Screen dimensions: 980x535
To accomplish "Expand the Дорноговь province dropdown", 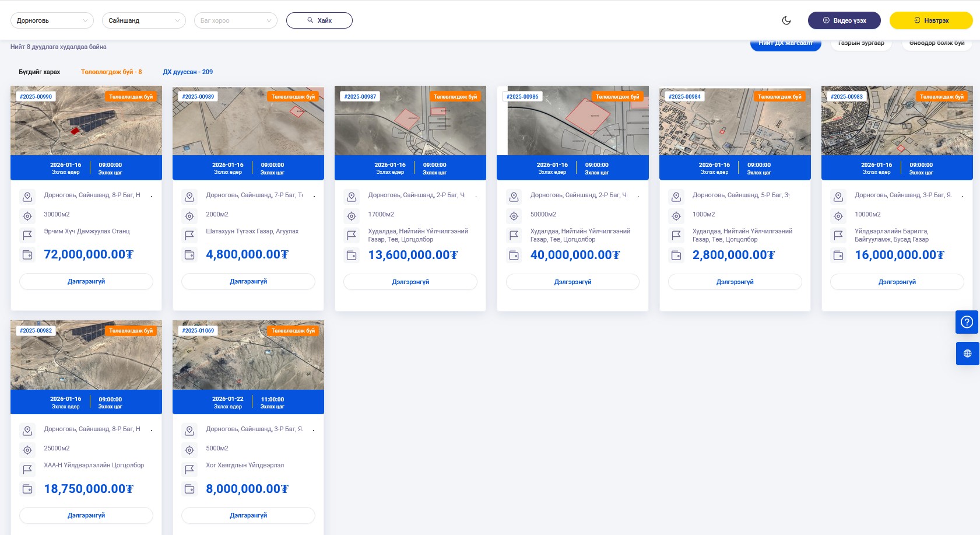I will pos(52,20).
